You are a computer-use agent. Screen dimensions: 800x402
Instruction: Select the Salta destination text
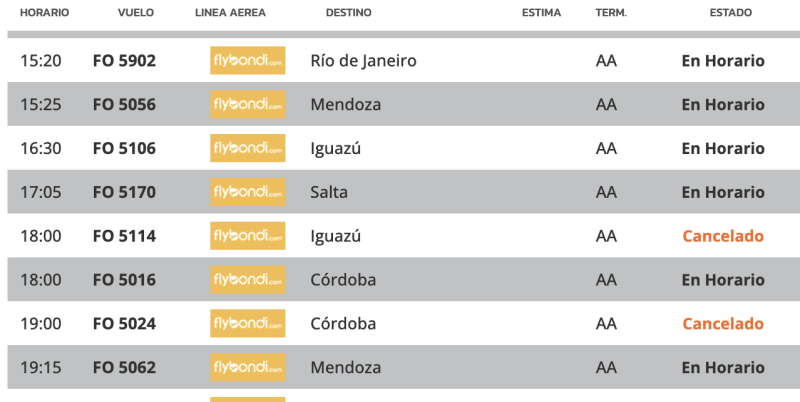329,192
